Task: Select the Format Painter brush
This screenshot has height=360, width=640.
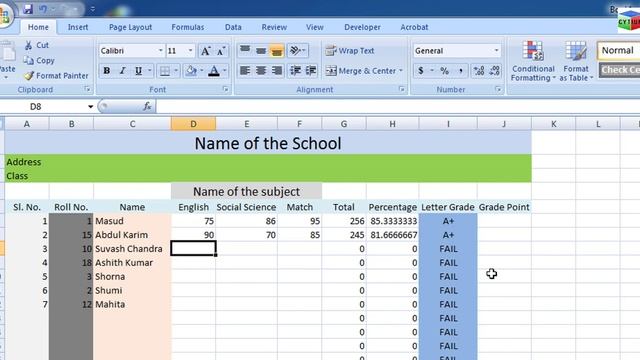Action: click(x=29, y=76)
